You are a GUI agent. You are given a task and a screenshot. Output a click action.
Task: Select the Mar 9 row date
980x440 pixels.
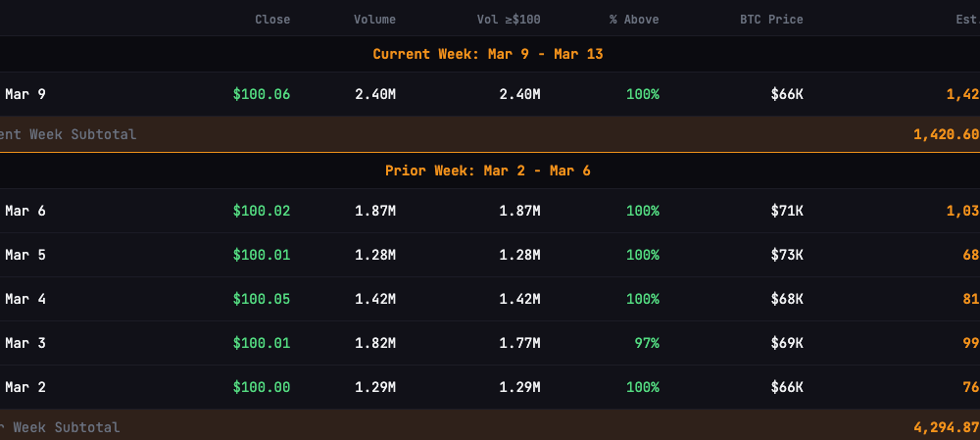point(25,94)
